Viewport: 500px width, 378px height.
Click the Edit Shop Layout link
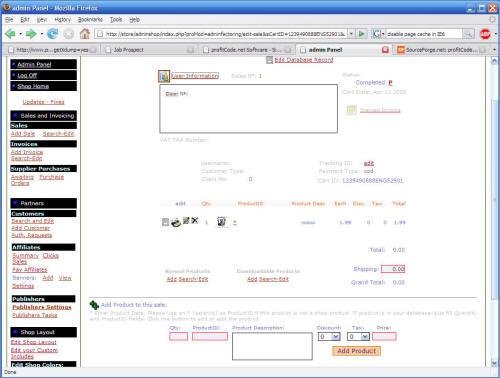(34, 342)
